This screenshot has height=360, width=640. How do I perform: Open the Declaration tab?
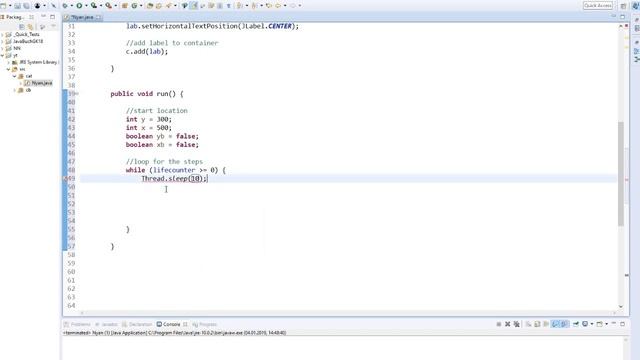137,324
